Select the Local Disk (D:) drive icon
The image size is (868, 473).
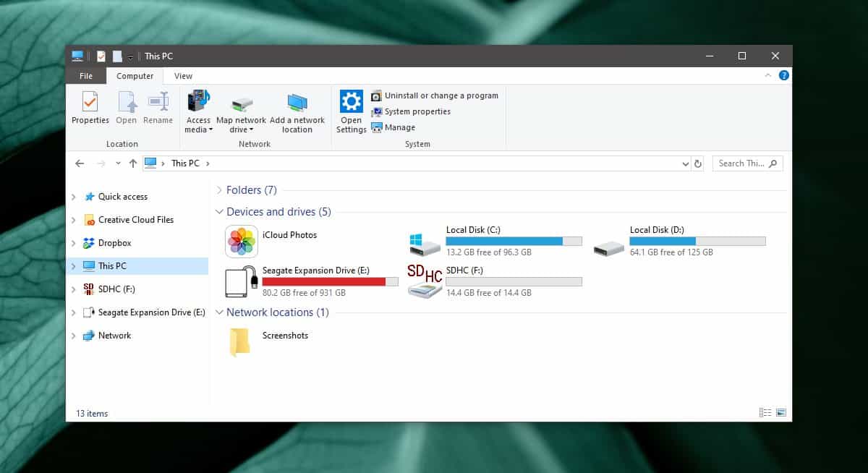[x=608, y=248]
